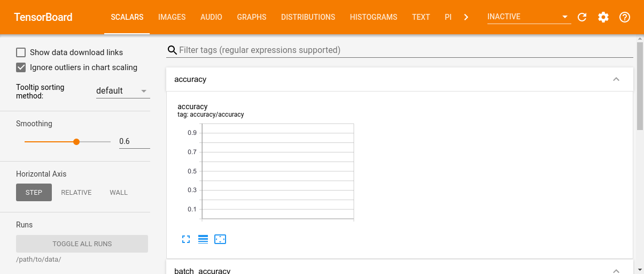Select STEP horizontal axis option

pyautogui.click(x=34, y=193)
